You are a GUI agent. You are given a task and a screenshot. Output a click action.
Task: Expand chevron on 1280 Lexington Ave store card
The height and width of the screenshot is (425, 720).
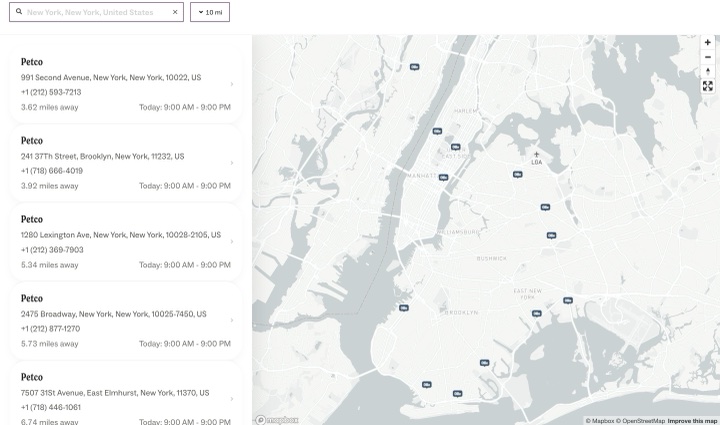point(232,241)
